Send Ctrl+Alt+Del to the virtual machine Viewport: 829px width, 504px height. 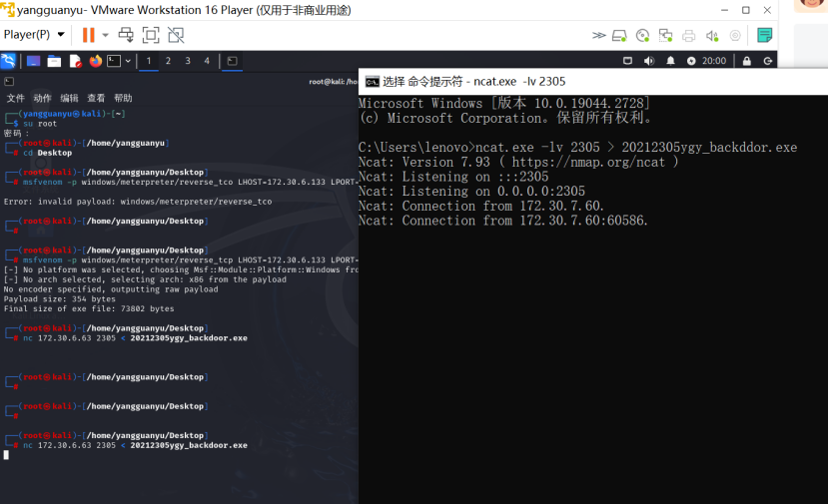pos(126,35)
